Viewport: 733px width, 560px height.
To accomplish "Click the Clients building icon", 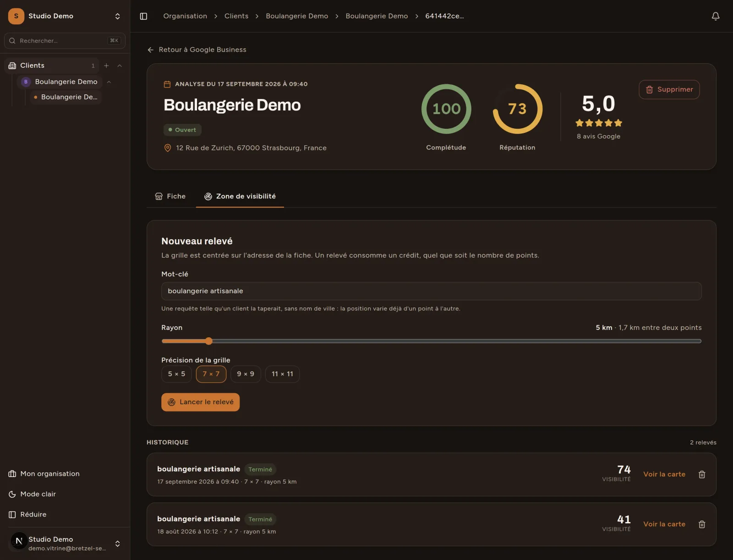I will point(12,66).
